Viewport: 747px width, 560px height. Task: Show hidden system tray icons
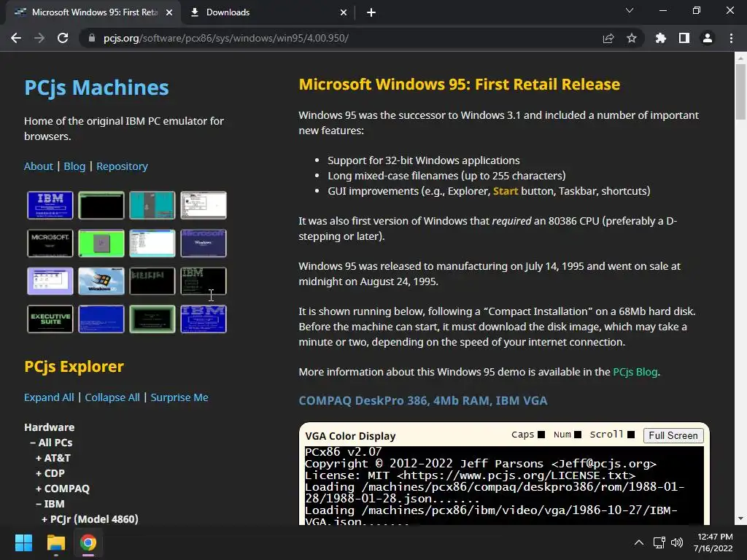coord(639,542)
